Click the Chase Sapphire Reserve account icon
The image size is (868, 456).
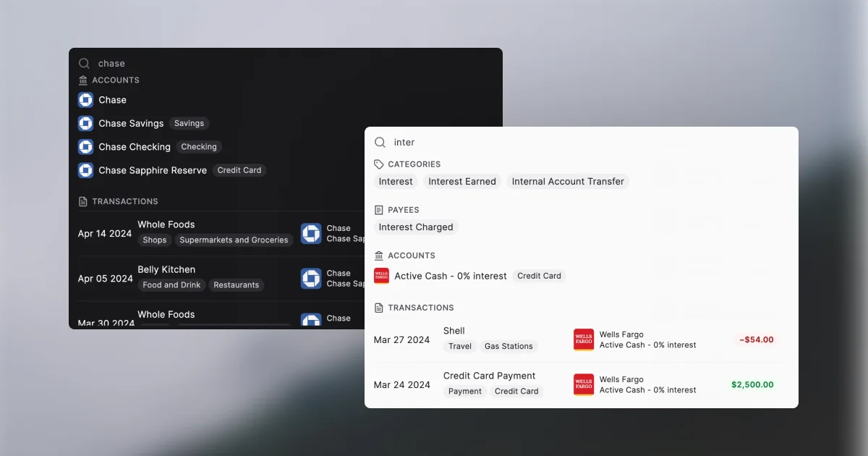[x=85, y=171]
